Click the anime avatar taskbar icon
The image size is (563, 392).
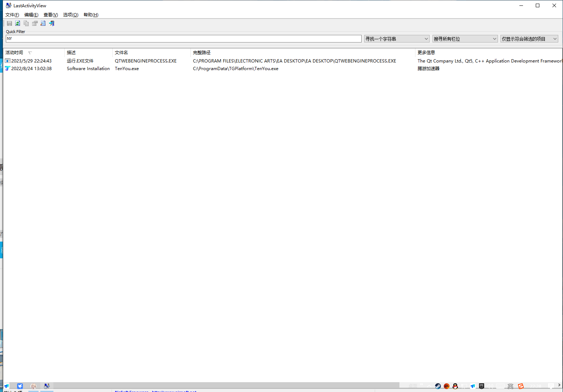point(33,386)
